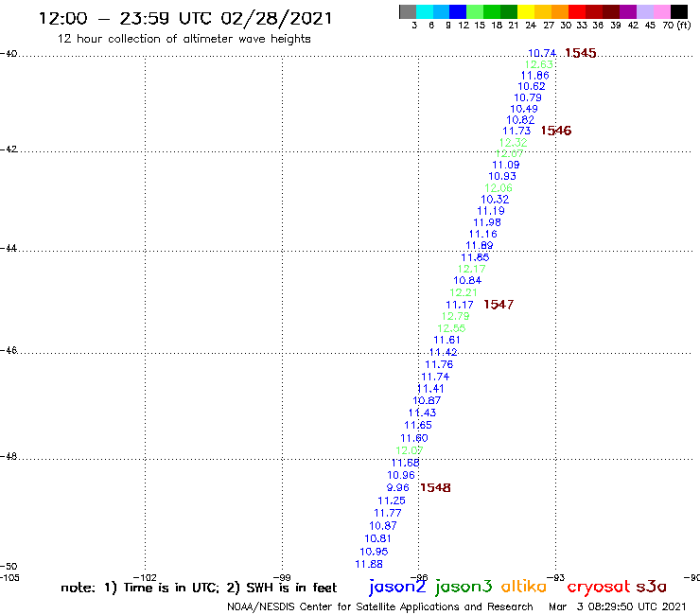Screen dimensions: 700x615
Task: Click the wave height value 11.16
Action: point(483,234)
